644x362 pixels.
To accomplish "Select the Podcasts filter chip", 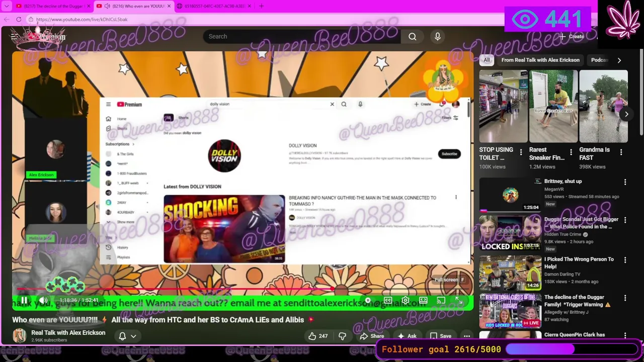I will (x=599, y=60).
